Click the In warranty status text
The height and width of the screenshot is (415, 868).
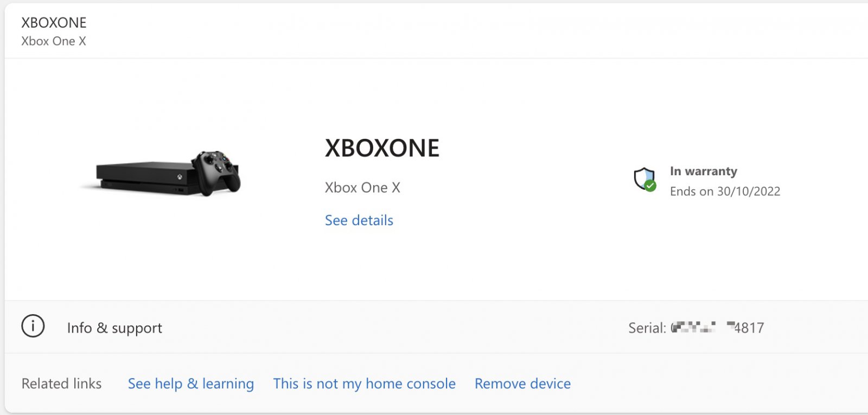(703, 171)
